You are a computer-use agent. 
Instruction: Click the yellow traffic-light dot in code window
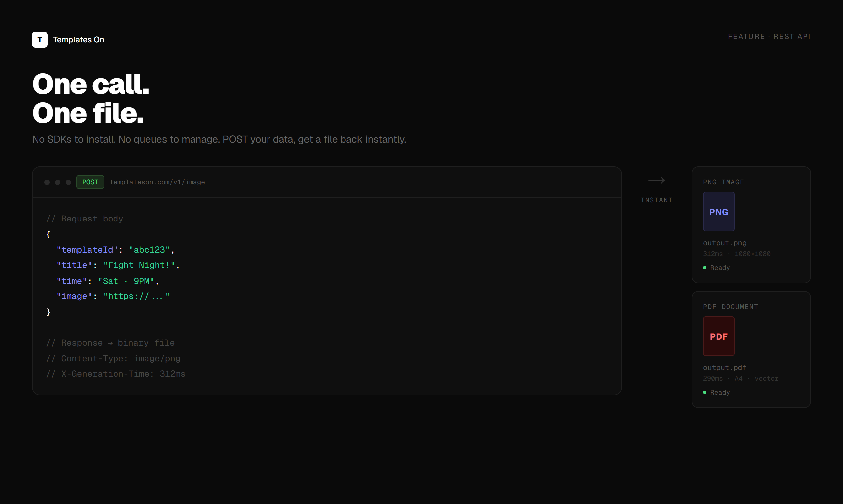tap(57, 182)
